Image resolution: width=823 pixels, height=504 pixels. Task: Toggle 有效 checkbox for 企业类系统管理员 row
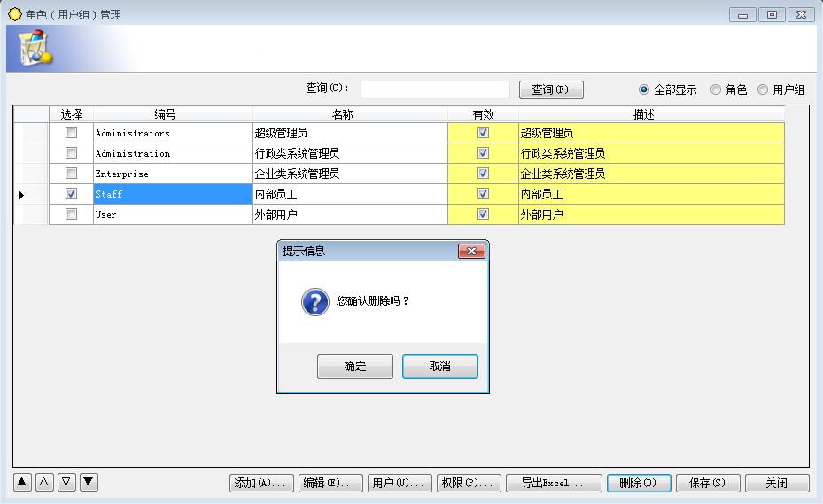pos(484,174)
